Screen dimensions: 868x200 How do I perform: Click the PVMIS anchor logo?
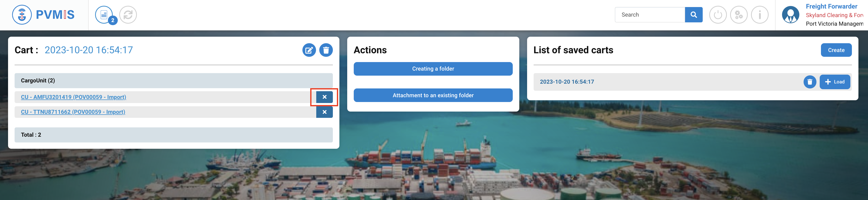point(22,15)
